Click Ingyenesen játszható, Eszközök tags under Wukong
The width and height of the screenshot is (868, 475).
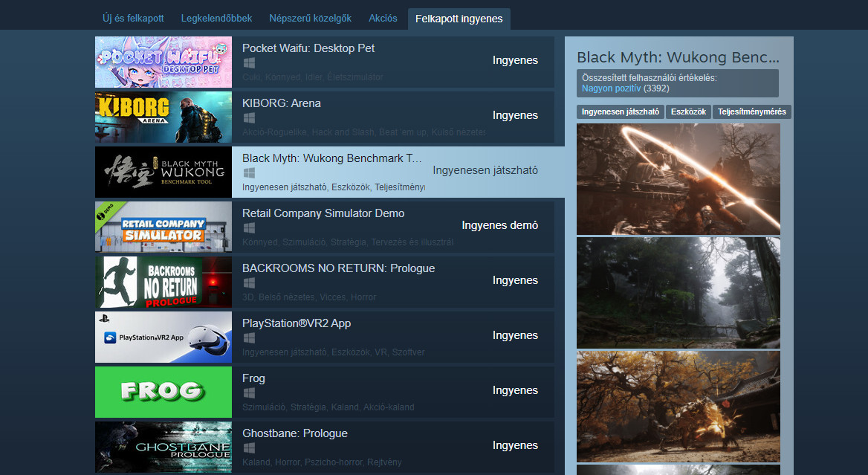coord(333,187)
